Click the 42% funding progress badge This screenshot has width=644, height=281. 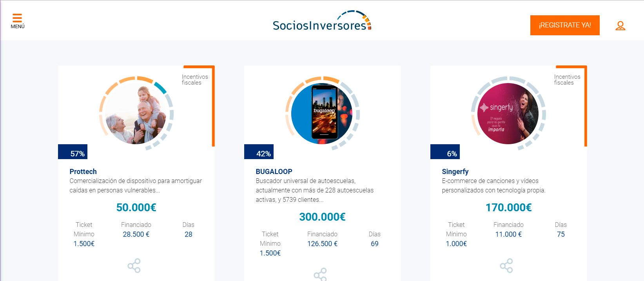click(x=259, y=152)
